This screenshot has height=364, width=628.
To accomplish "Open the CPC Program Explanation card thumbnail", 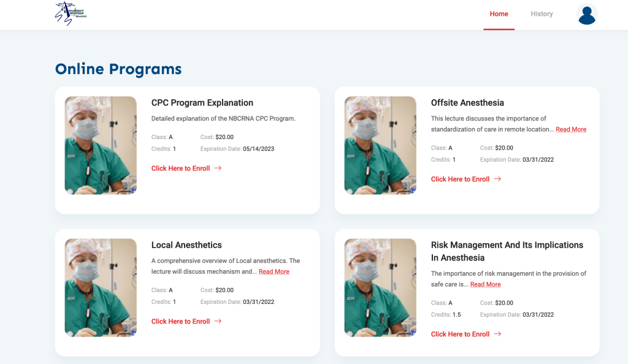I will point(101,145).
